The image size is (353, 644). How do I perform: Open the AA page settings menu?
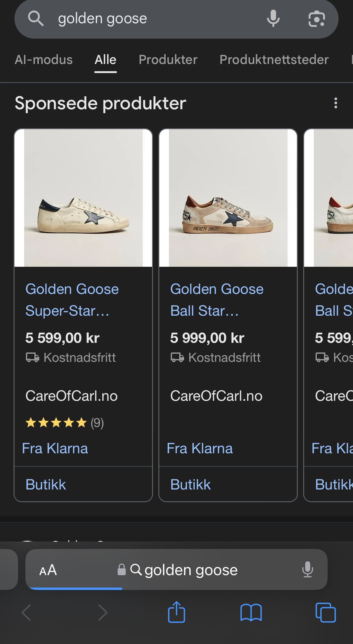(48, 570)
